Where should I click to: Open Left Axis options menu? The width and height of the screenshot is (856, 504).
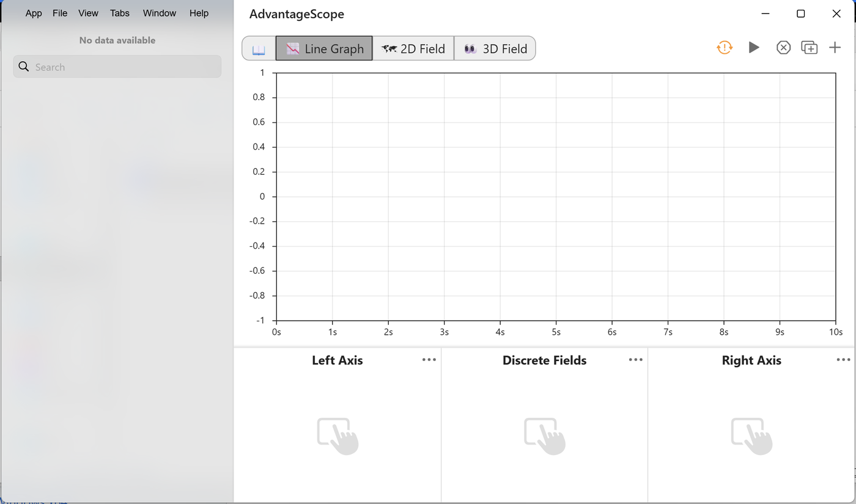pos(429,360)
